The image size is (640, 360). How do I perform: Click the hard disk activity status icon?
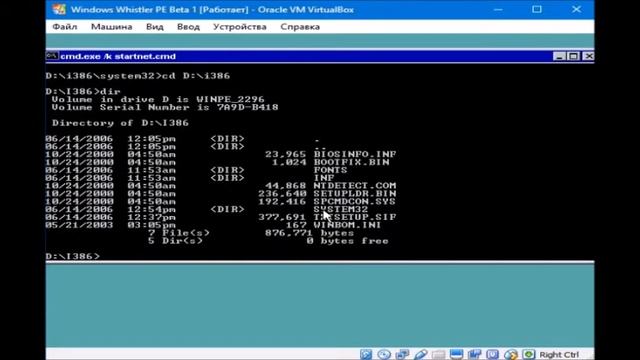point(366,354)
